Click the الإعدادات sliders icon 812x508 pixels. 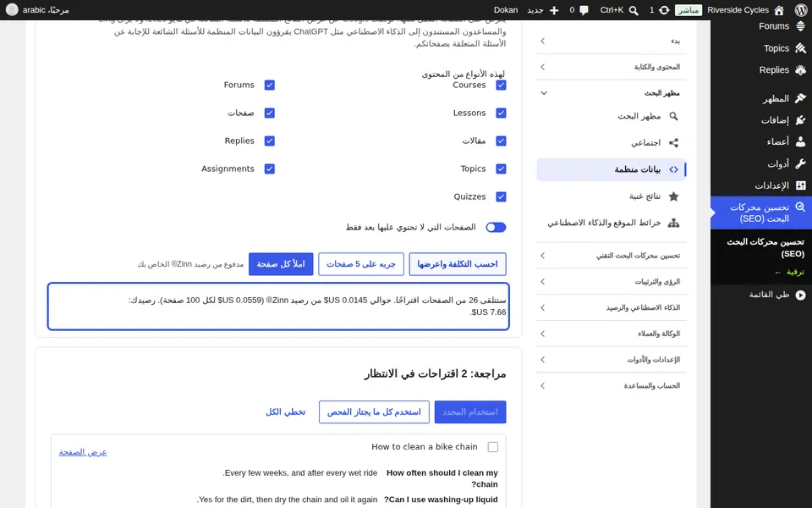[x=801, y=185]
